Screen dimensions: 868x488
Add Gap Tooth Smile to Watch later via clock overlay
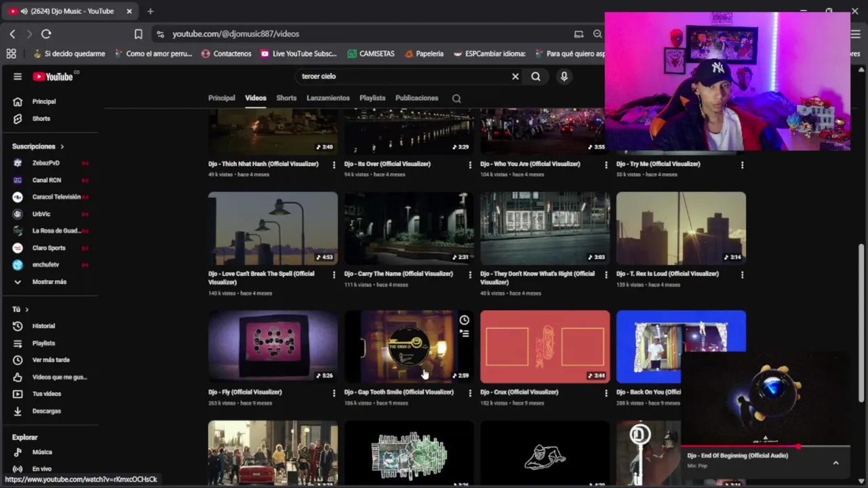pos(464,320)
